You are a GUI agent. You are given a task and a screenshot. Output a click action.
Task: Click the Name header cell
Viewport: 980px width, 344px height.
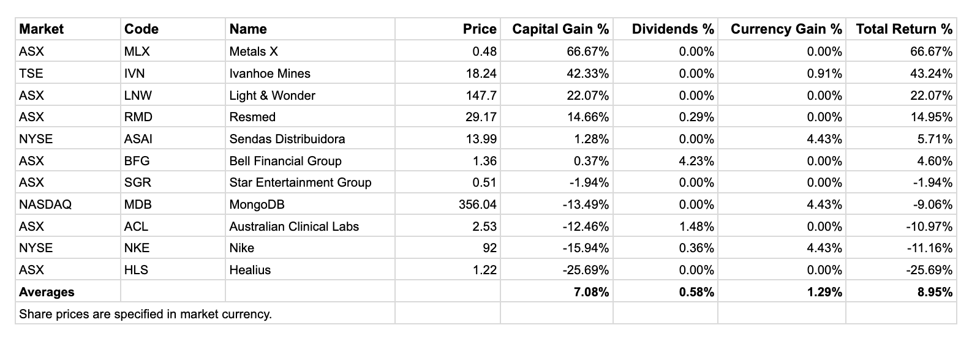pos(248,29)
